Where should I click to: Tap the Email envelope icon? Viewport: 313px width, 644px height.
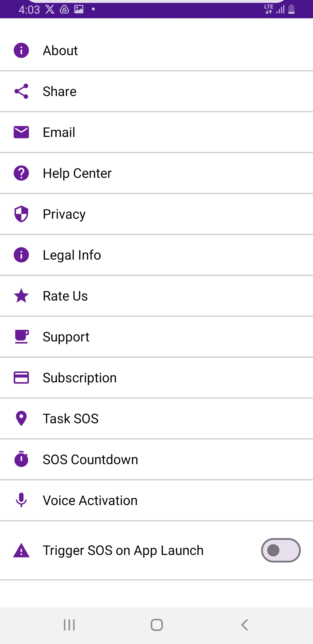click(21, 132)
